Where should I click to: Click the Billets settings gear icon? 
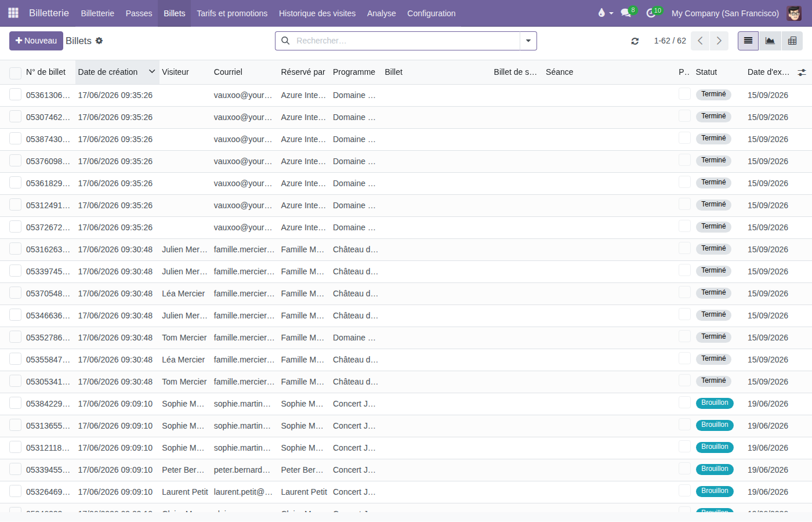click(x=99, y=41)
